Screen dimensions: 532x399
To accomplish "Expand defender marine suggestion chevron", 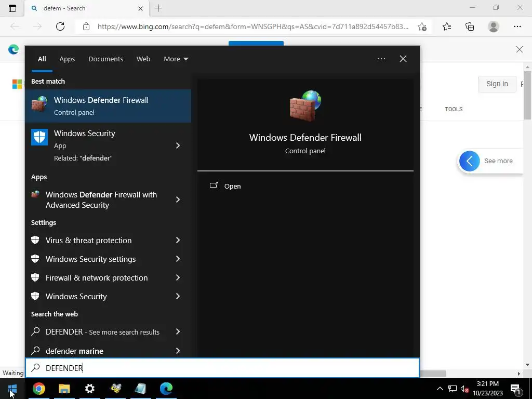I will (x=178, y=351).
